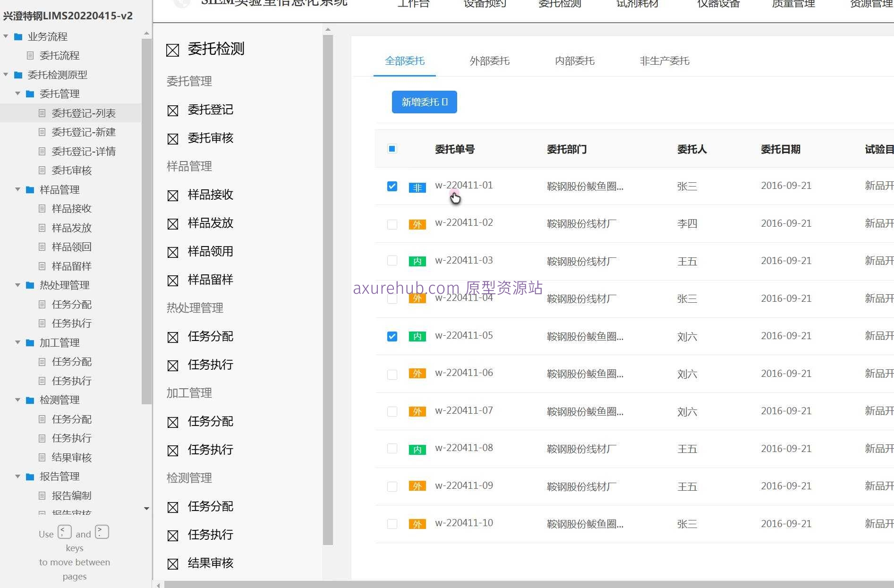Image resolution: width=894 pixels, height=588 pixels.
Task: Select the 委托登记-详情 page in sidebar
Action: click(83, 151)
